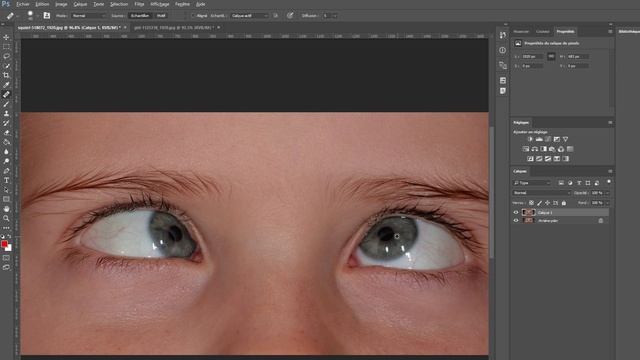
Task: Open the layer Opacité dropdown arrow
Action: pyautogui.click(x=607, y=193)
